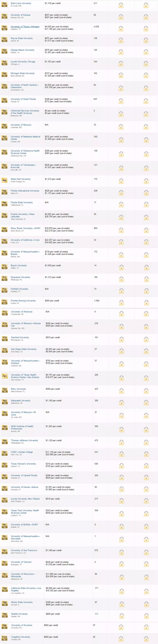Click the right lock icon for Seton Hall University
158x644 pixels.
coord(146,181)
